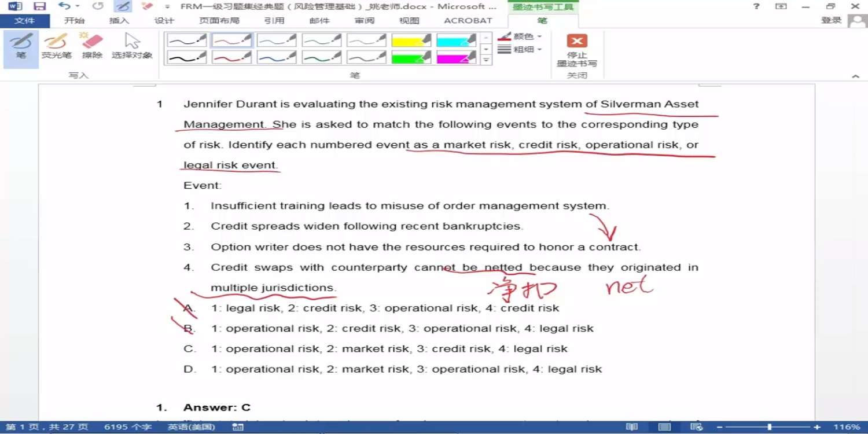Pick the black thin pen style
Image resolution: width=868 pixels, height=434 pixels.
pos(187,40)
